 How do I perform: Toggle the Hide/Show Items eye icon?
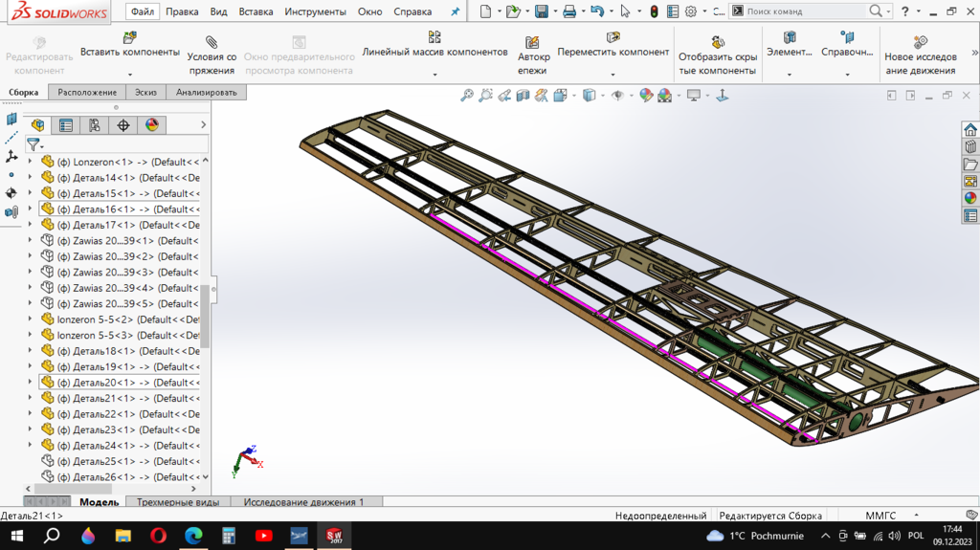click(x=617, y=96)
